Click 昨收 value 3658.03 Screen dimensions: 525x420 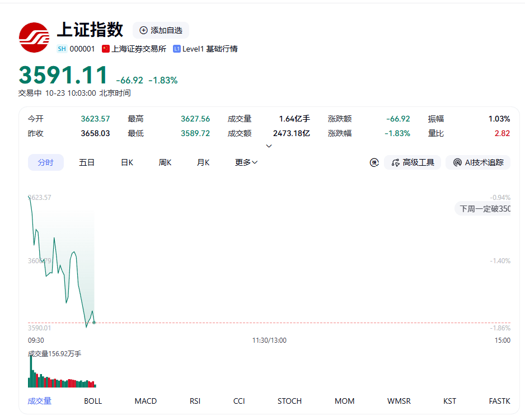point(95,133)
